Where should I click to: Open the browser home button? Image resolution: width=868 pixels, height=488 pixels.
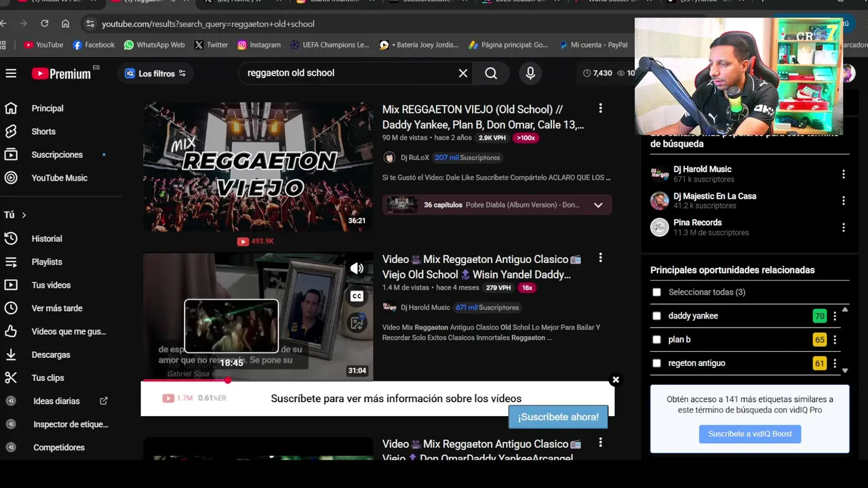click(65, 24)
